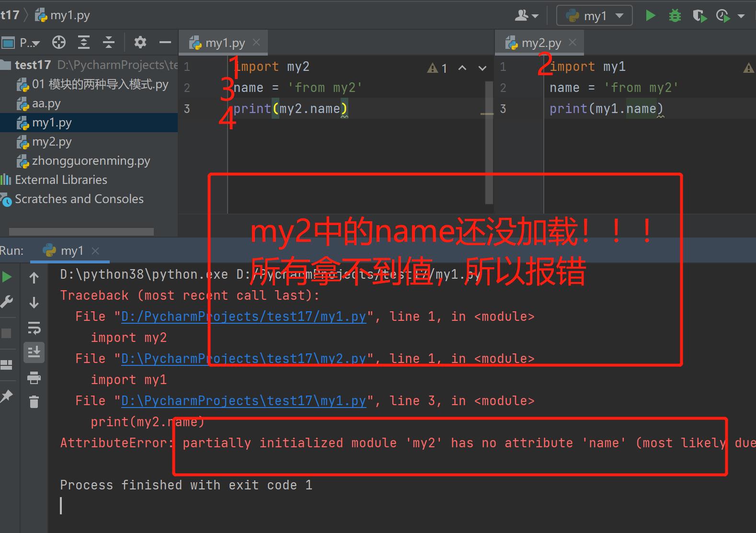Click the AttributeError message line in console
The image size is (756, 533).
pos(408,443)
